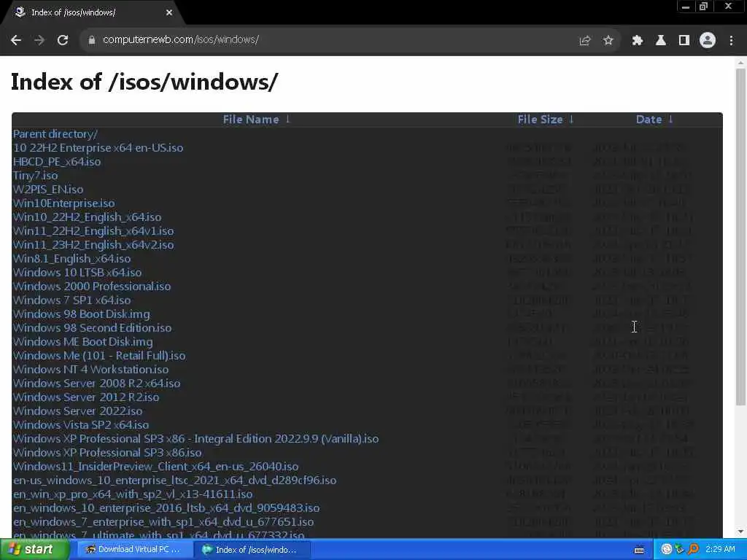The width and height of the screenshot is (747, 560).
Task: Click the browser forward arrow
Action: coord(39,40)
